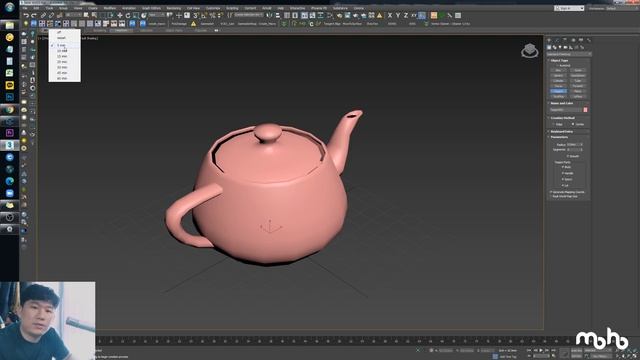640x360 pixels.
Task: Toggle Generate Mapping Coords checkbox
Action: pyautogui.click(x=567, y=192)
